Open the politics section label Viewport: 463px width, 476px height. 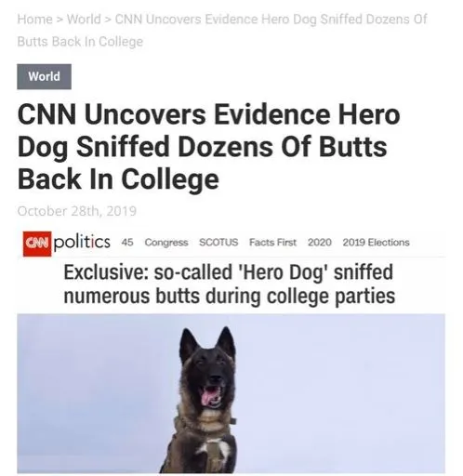coord(82,243)
